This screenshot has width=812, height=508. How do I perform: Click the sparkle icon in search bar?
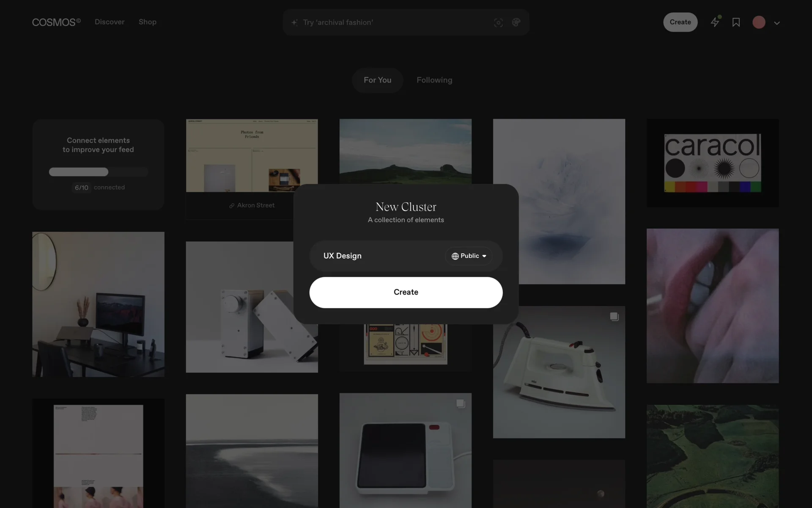coord(294,22)
